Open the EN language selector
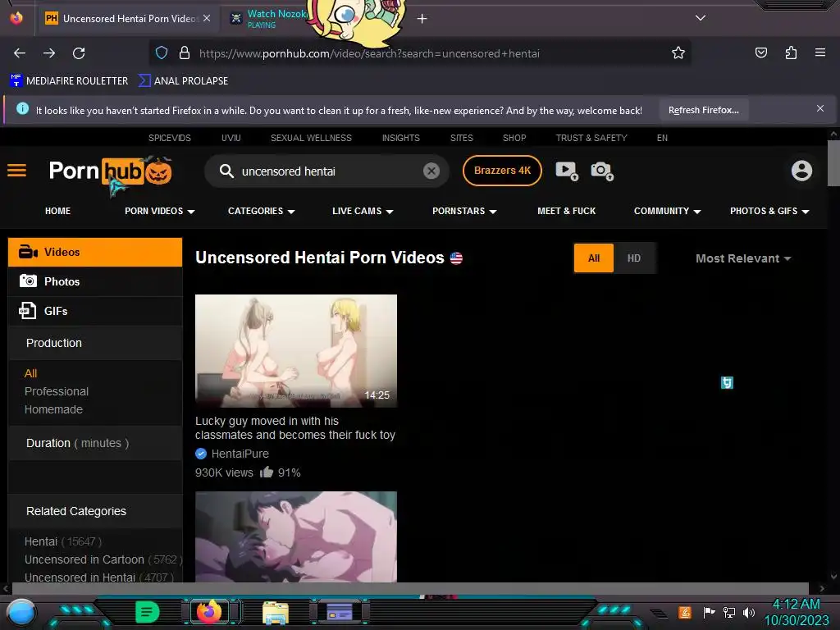840x630 pixels. pos(662,138)
